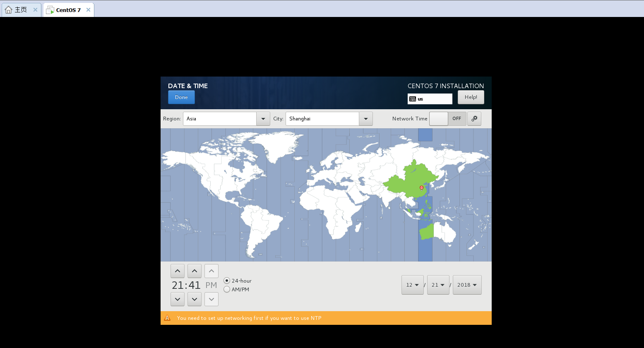The image size is (644, 348).
Task: Click the NTP networking warning message
Action: coord(249,318)
